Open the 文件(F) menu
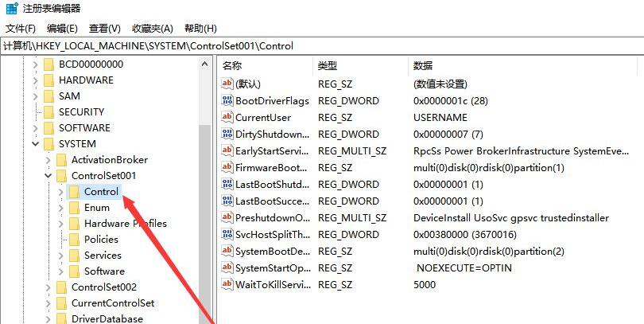The height and width of the screenshot is (324, 644). point(21,29)
